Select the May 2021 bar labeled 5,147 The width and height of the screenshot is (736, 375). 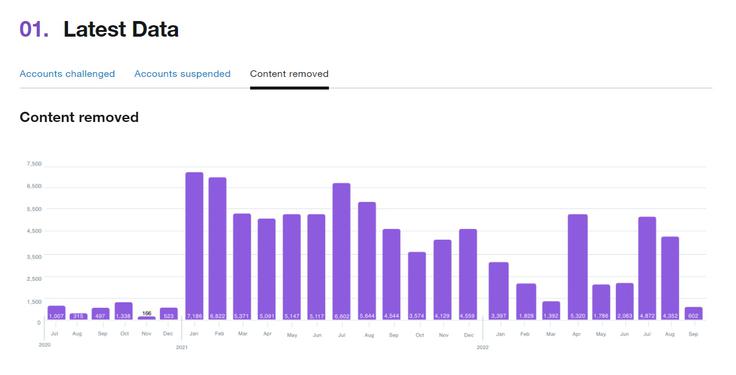tap(292, 267)
